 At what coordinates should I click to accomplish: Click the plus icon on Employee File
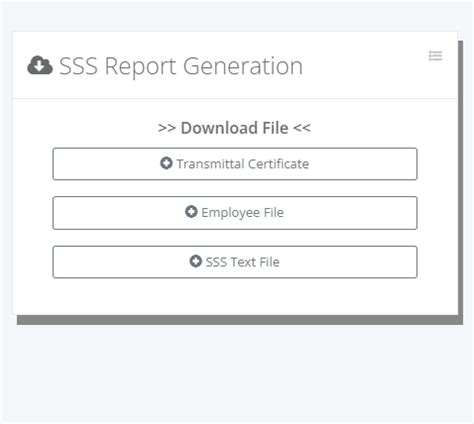point(191,212)
